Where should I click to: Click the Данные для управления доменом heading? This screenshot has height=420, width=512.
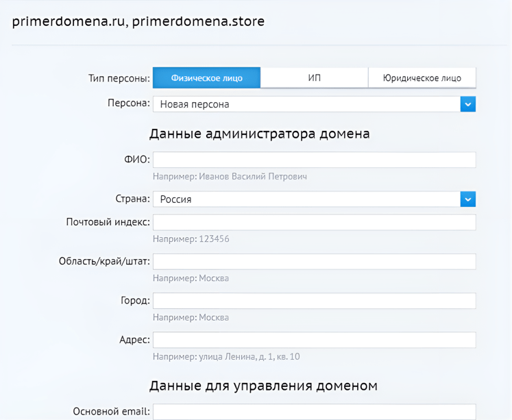(x=263, y=386)
